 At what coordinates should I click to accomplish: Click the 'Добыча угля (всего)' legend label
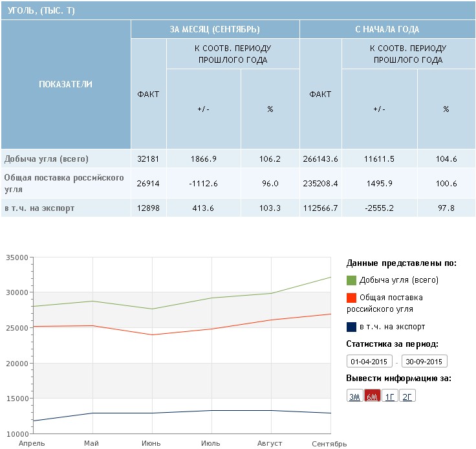point(399,280)
